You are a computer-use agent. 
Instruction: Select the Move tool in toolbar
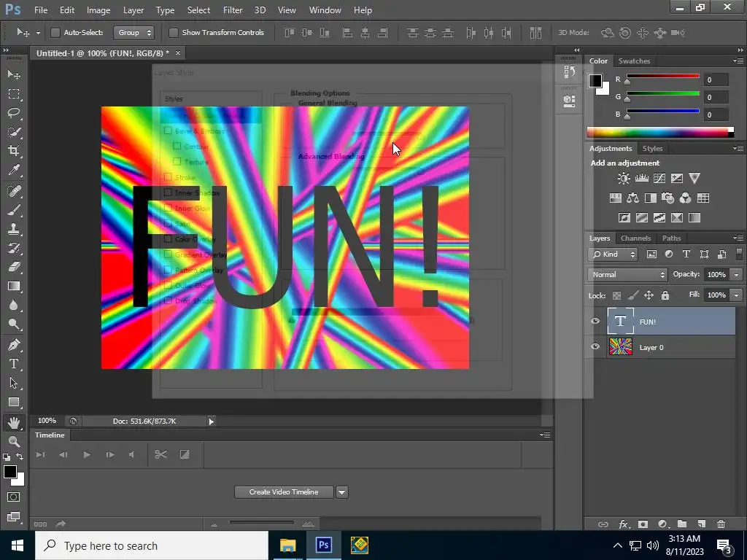[x=14, y=75]
